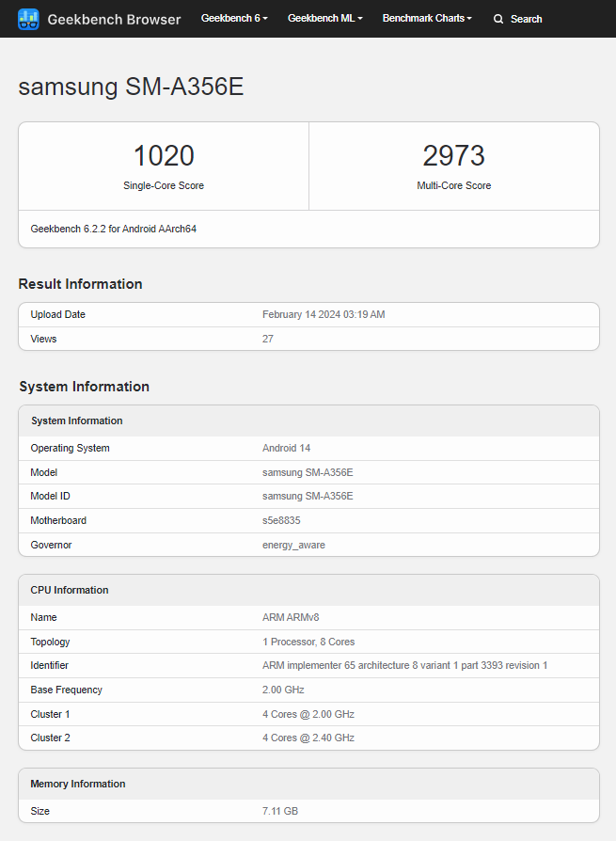
Task: Click the Android 14 operating system value
Action: (286, 448)
